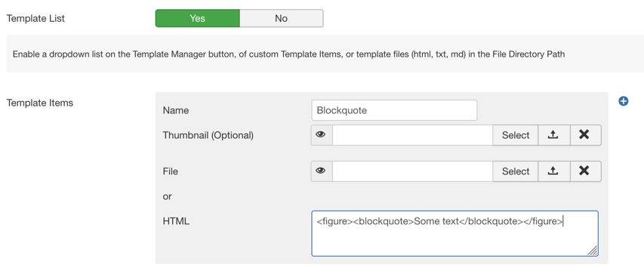644x274 pixels.
Task: Click the Thumbnail (Optional) label
Action: click(x=208, y=135)
